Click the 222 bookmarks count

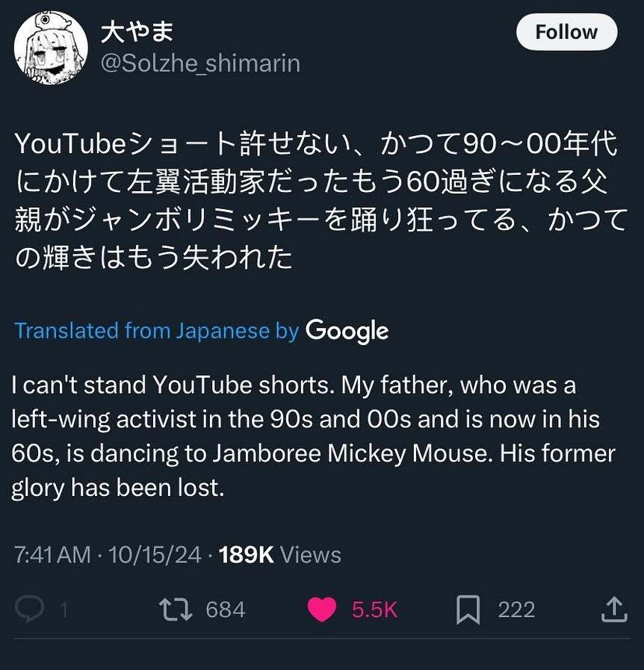coord(516,609)
